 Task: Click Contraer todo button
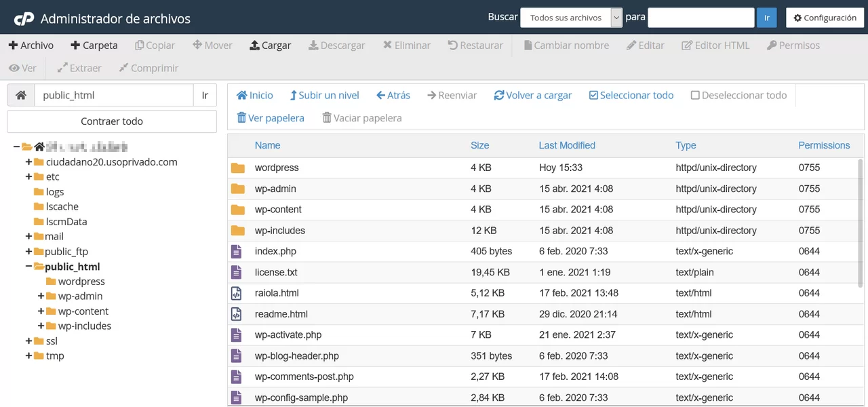[x=112, y=121]
